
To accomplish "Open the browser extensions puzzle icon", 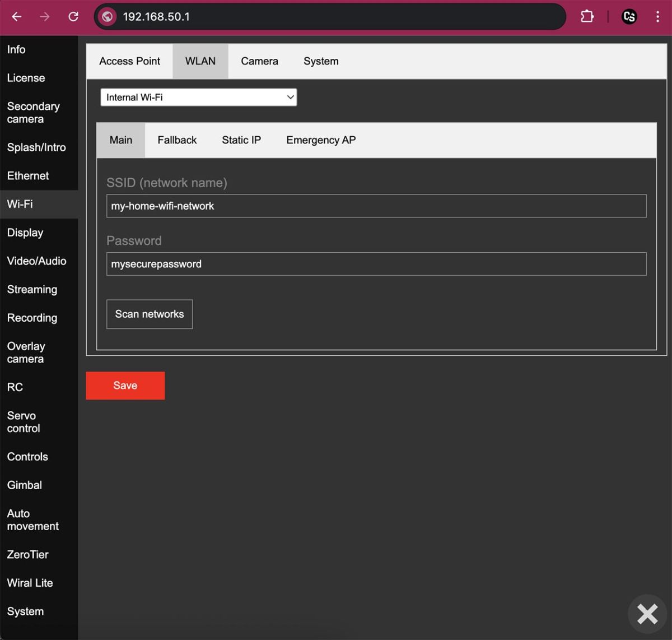I will pyautogui.click(x=587, y=16).
